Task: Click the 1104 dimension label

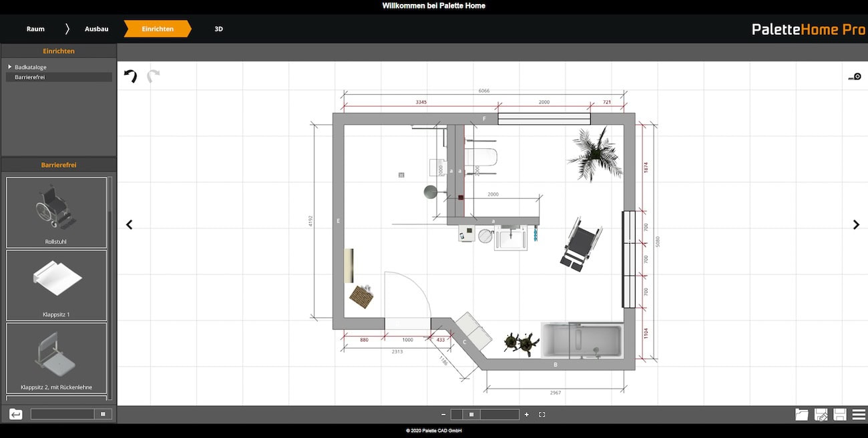Action: point(645,333)
